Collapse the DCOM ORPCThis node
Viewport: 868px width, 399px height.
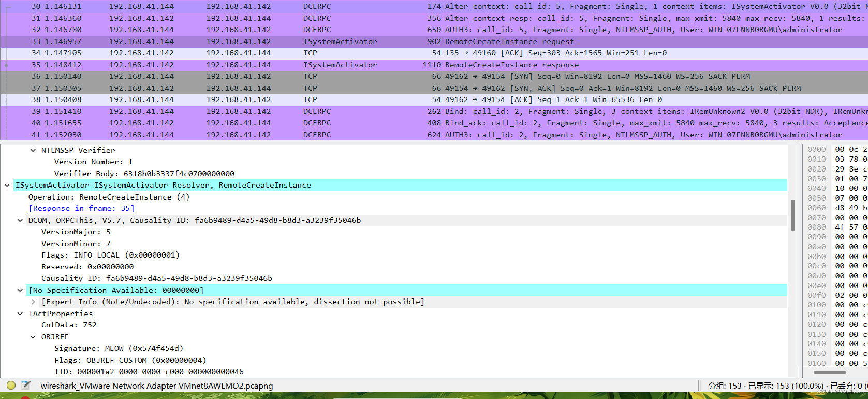pos(20,220)
